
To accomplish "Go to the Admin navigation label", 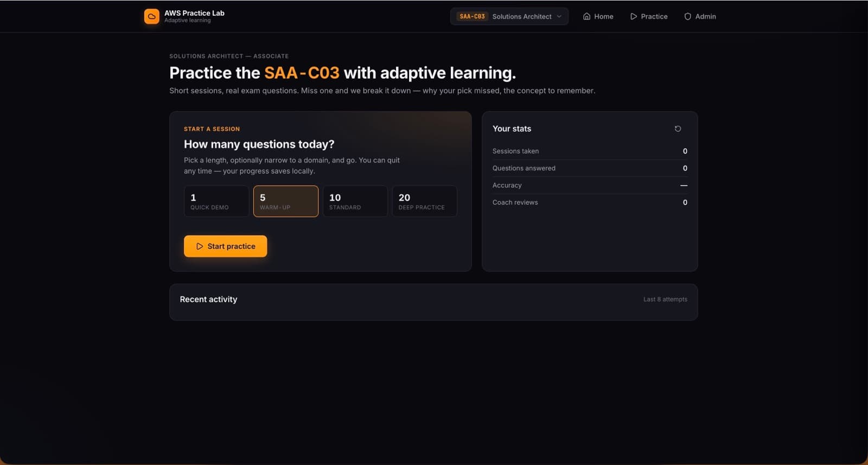I will click(x=706, y=16).
